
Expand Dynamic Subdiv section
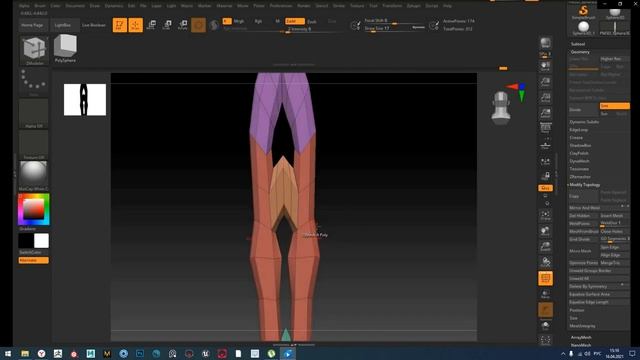pos(584,122)
